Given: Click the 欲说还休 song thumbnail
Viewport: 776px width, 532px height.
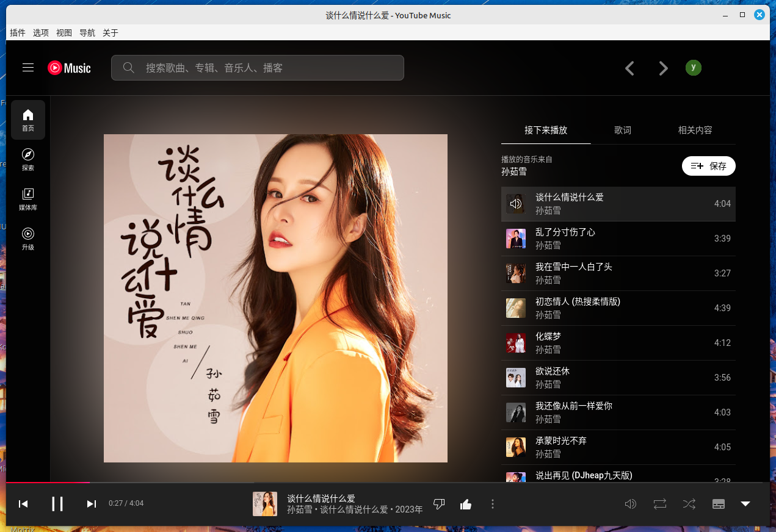Looking at the screenshot, I should pos(516,378).
